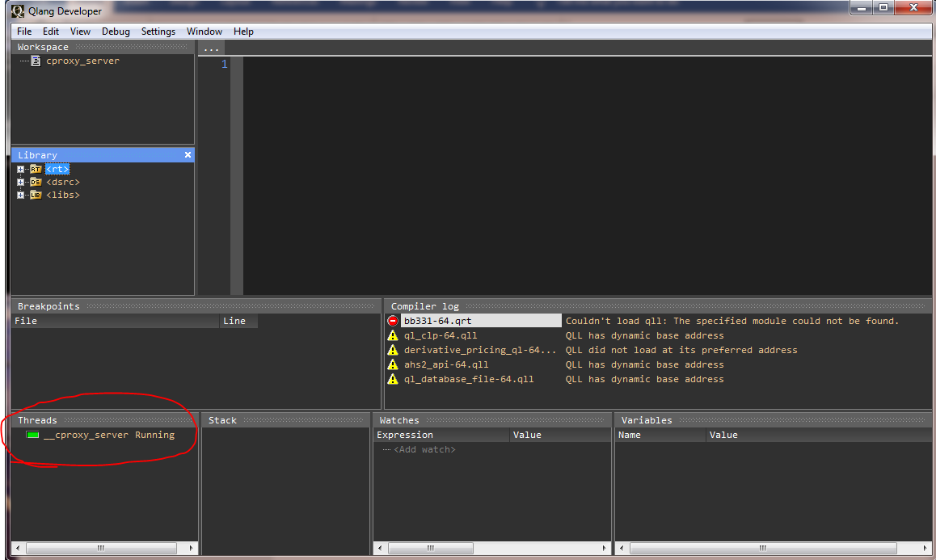This screenshot has width=936, height=560.
Task: Select ahs2_api-64.qll in the compiler log
Action: [446, 364]
